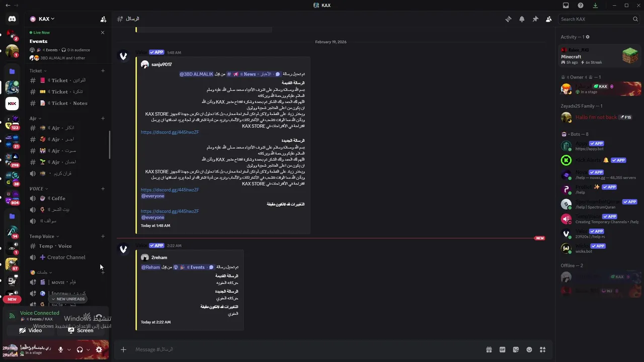Go forward using title bar arrow
Screen dimensions: 644x362
pos(17,6)
